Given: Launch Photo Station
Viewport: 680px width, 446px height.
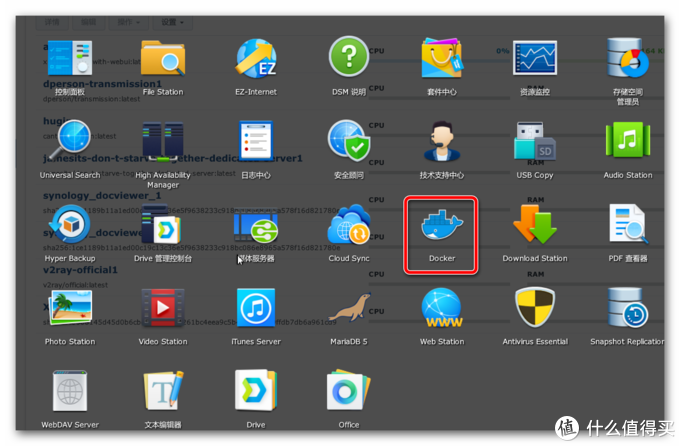Looking at the screenshot, I should pos(70,308).
